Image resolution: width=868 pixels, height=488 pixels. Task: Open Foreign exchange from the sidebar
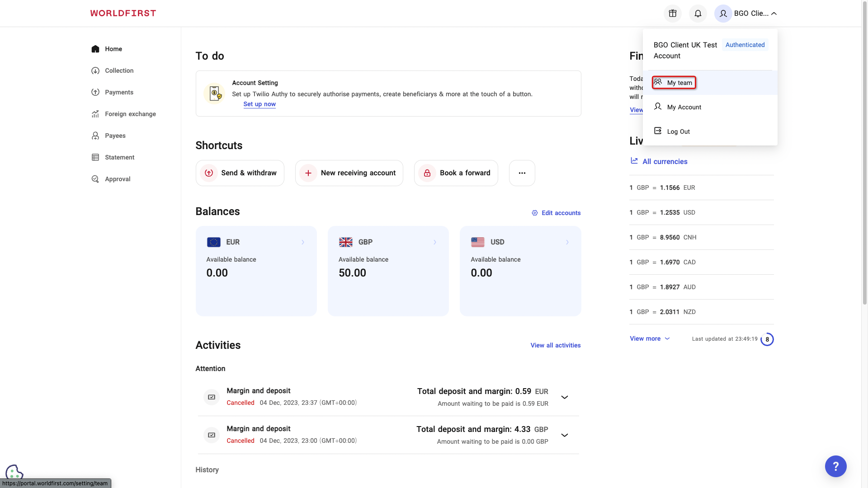(x=129, y=114)
